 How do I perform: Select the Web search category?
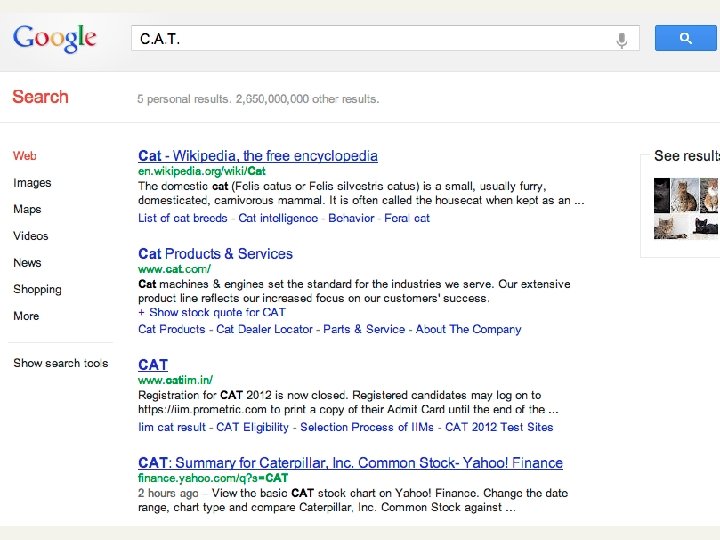tap(24, 156)
